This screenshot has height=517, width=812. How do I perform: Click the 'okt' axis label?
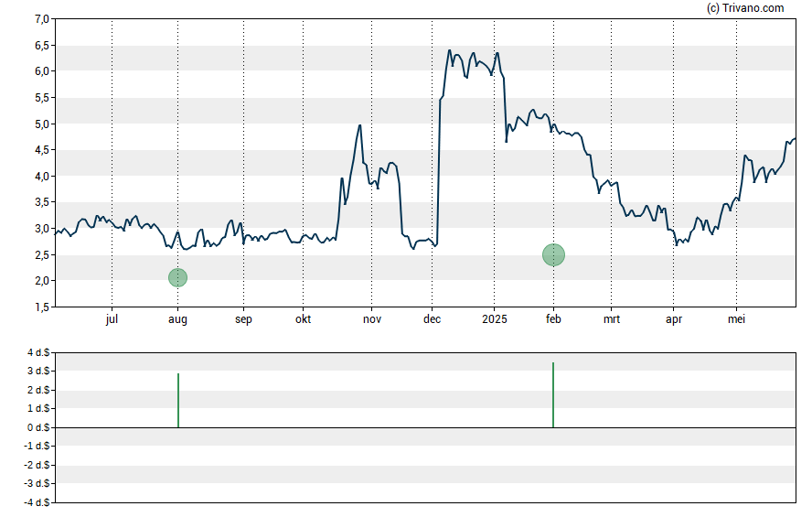click(x=303, y=319)
